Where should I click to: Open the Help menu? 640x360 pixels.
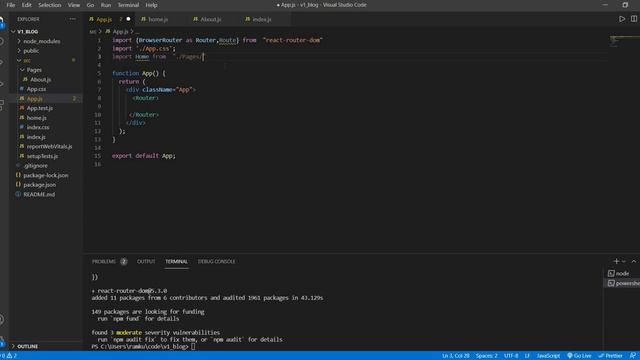click(x=151, y=5)
